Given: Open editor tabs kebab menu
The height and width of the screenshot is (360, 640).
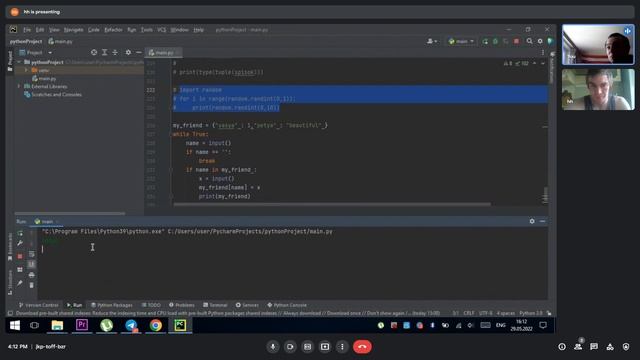Looking at the screenshot, I should [543, 53].
